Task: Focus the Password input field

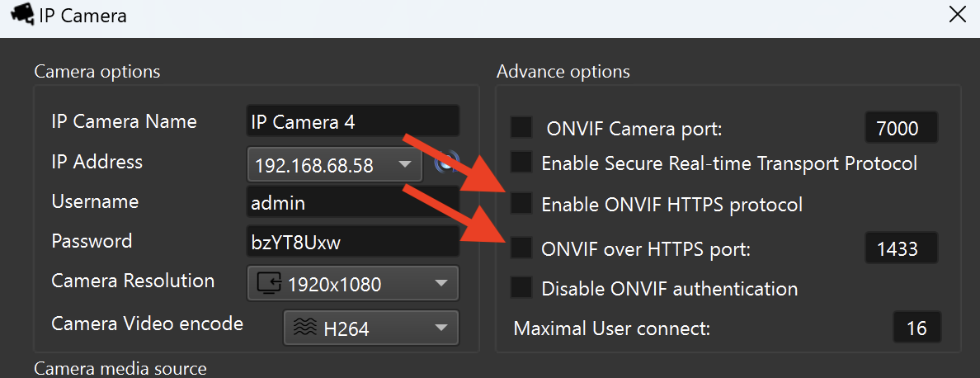Action: 352,242
